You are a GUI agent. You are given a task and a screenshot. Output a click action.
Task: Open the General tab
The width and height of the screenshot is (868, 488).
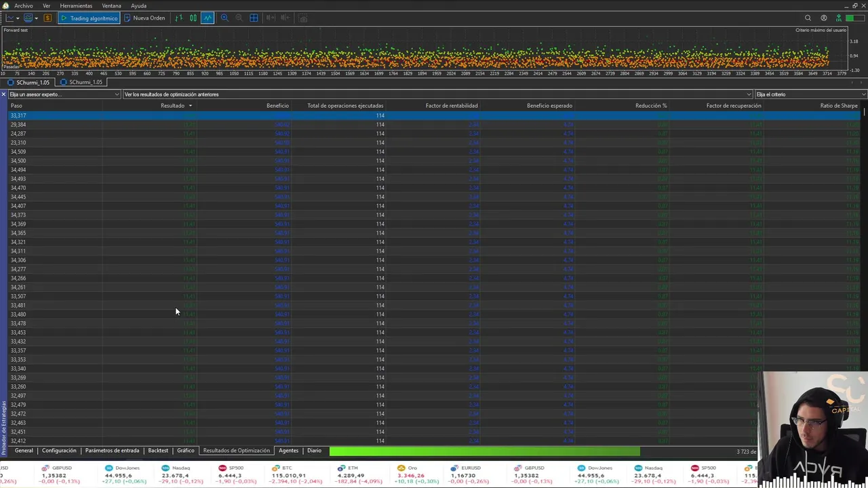pos(24,451)
